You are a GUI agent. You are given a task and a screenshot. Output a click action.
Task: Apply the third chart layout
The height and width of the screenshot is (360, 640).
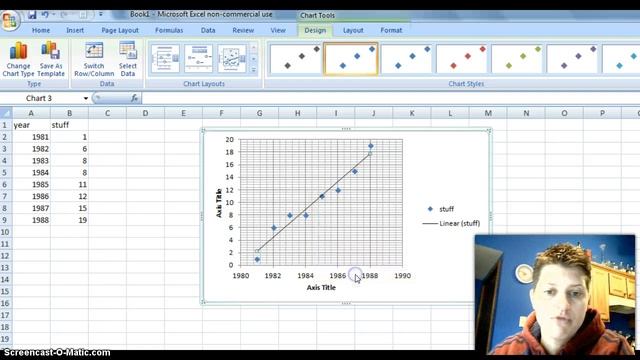tap(232, 59)
